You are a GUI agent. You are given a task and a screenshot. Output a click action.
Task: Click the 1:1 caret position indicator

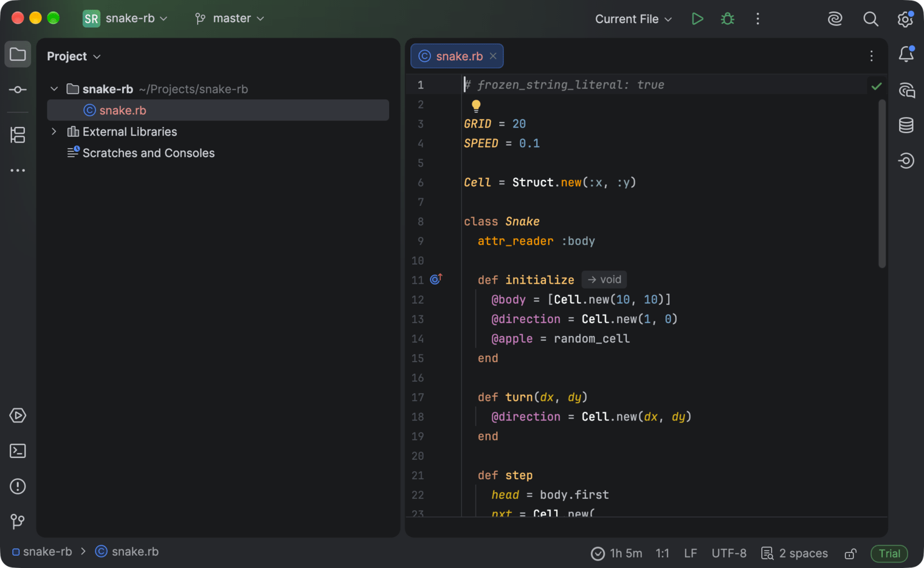pos(662,553)
